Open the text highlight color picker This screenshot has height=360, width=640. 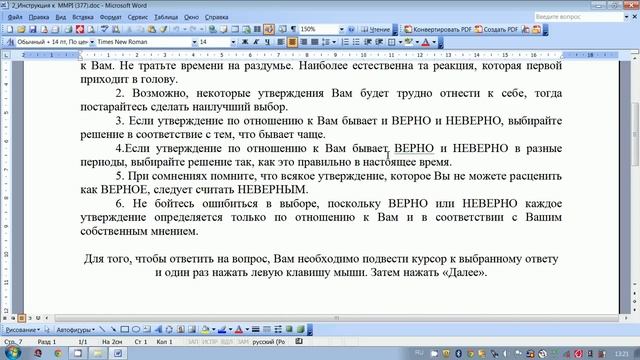click(409, 42)
